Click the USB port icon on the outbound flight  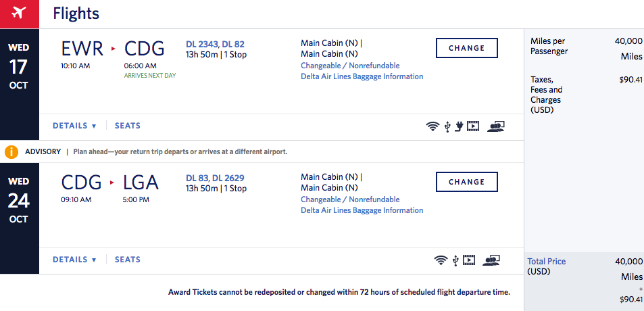click(x=447, y=126)
